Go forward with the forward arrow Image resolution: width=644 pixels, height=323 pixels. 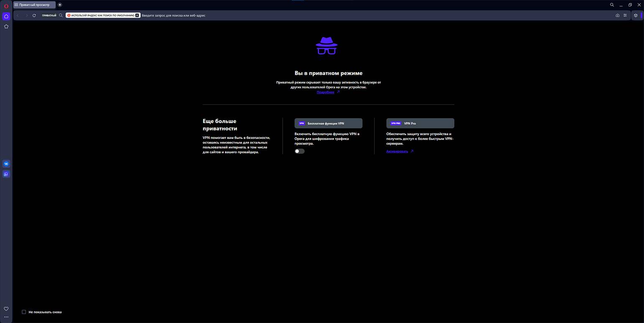pos(26,15)
